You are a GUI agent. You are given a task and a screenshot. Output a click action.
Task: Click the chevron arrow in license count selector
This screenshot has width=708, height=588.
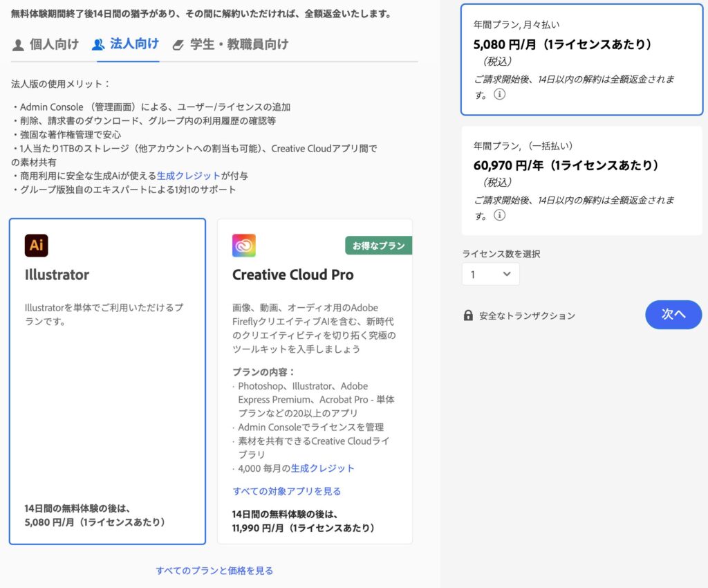[507, 275]
